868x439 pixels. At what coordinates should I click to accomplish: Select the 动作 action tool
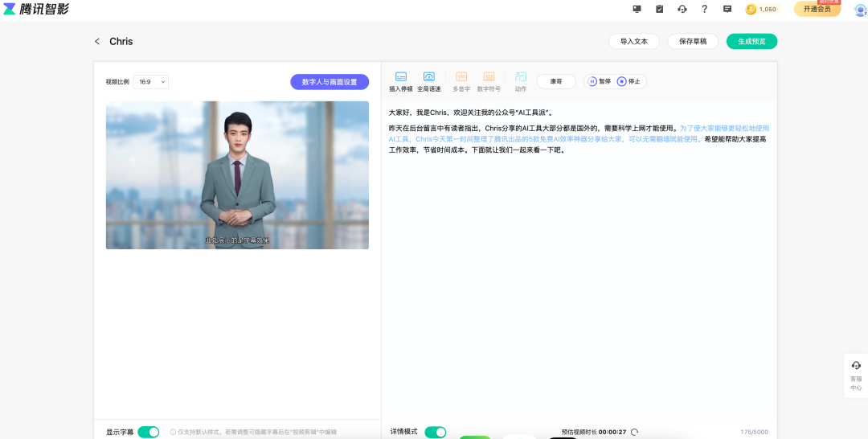pyautogui.click(x=520, y=81)
